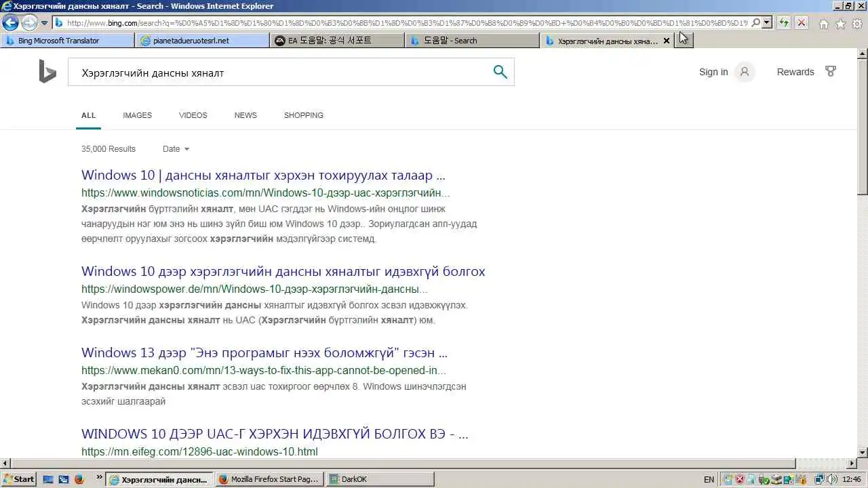Click the 12:46 system clock
Image resolution: width=868 pixels, height=488 pixels.
pyautogui.click(x=852, y=479)
